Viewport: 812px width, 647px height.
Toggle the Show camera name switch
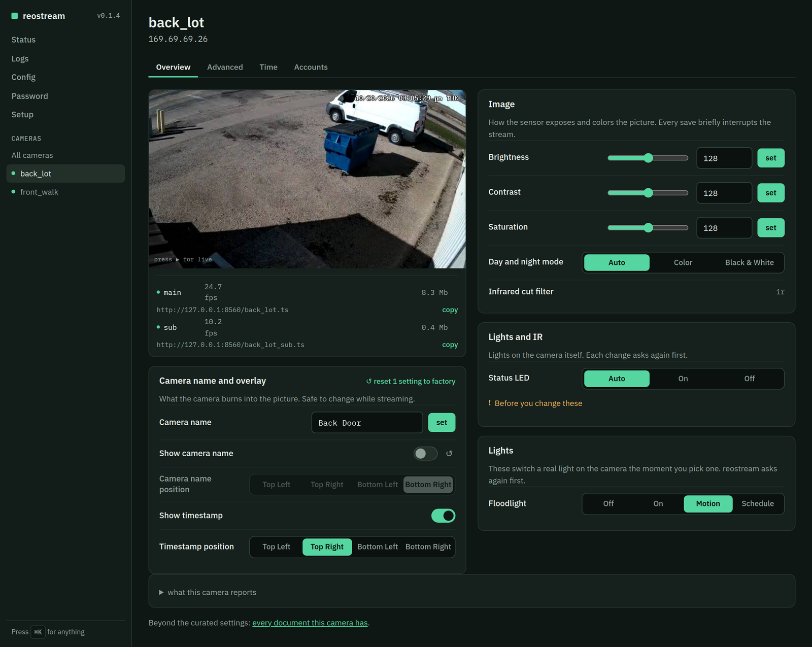point(425,454)
